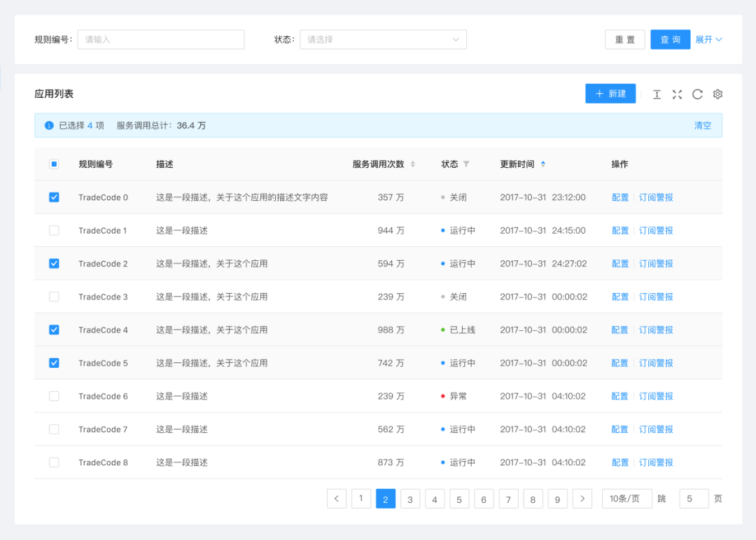Click the refresh table icon

(697, 94)
